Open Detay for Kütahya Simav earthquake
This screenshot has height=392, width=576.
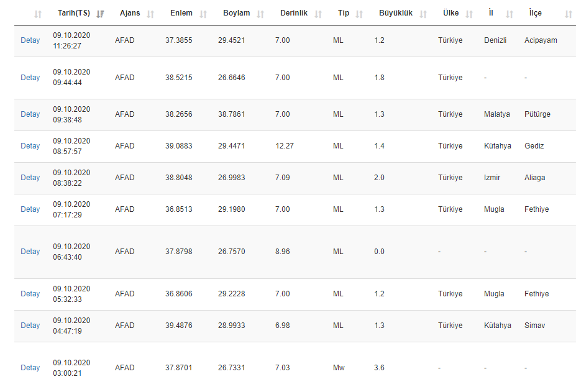coord(30,326)
